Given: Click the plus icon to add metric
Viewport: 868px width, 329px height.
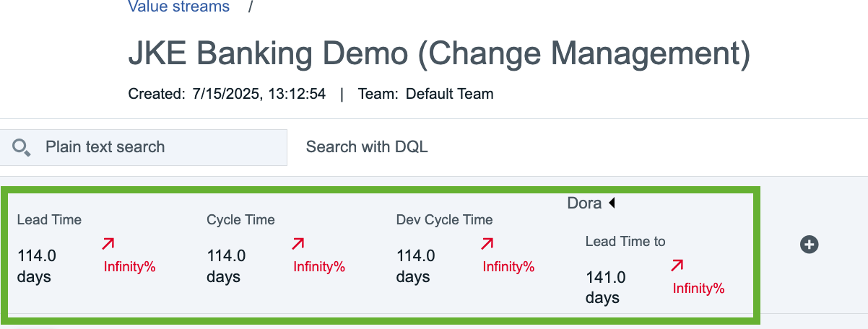Looking at the screenshot, I should (810, 245).
